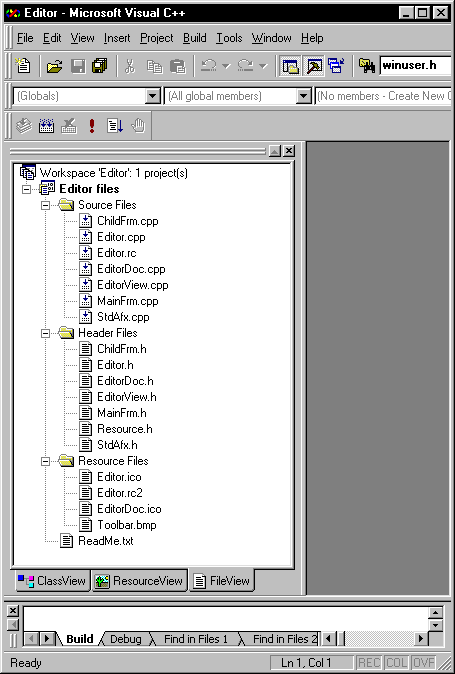Click the Window List toolbar icon
The width and height of the screenshot is (455, 674).
[336, 66]
